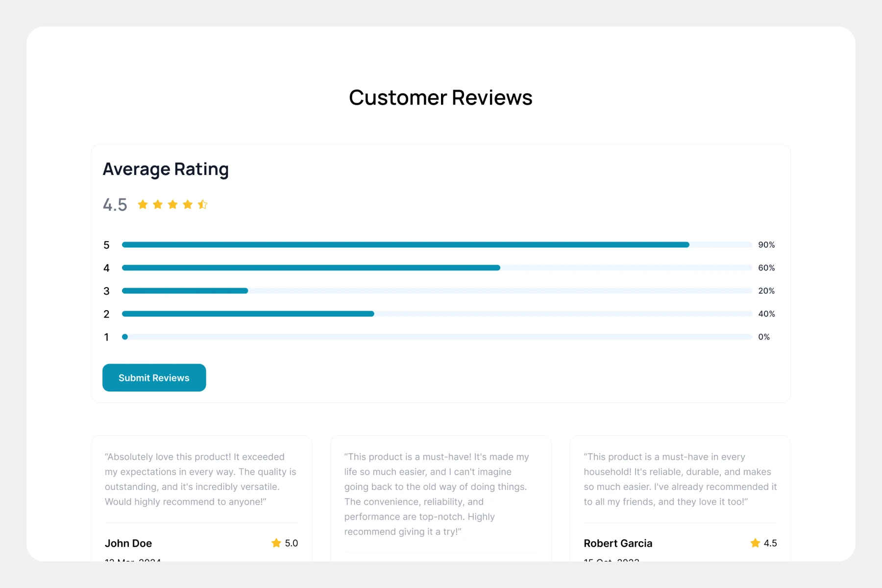Click the first star of the average rating
The image size is (882, 588).
143,204
